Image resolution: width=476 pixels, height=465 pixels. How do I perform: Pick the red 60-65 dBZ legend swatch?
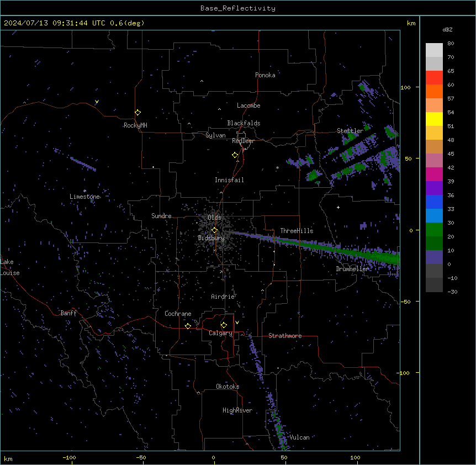click(434, 78)
